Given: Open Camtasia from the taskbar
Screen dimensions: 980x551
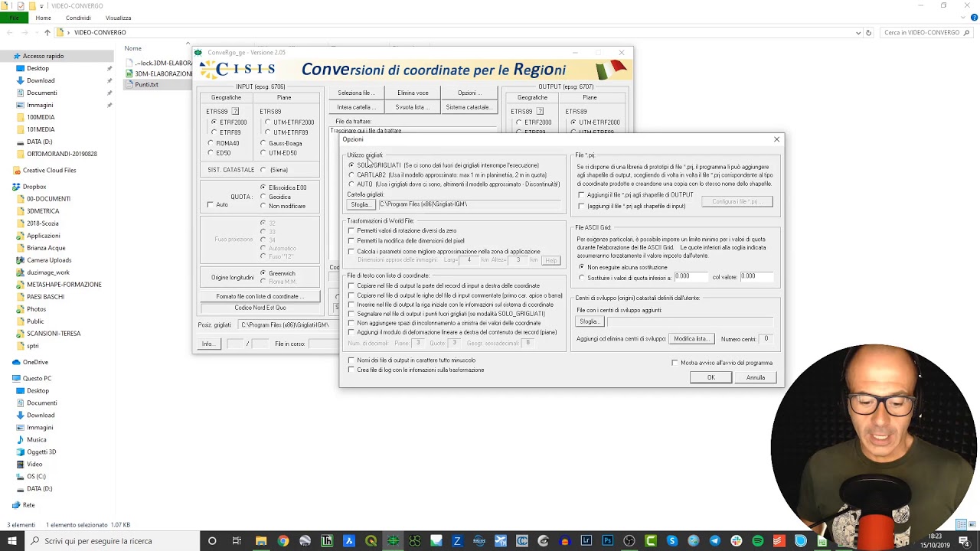Looking at the screenshot, I should (x=650, y=541).
